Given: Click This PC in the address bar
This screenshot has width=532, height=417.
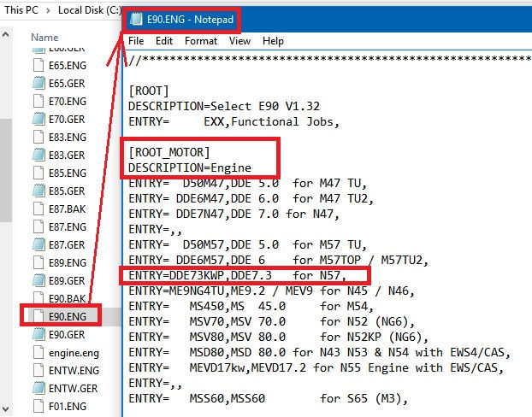Looking at the screenshot, I should [x=21, y=12].
